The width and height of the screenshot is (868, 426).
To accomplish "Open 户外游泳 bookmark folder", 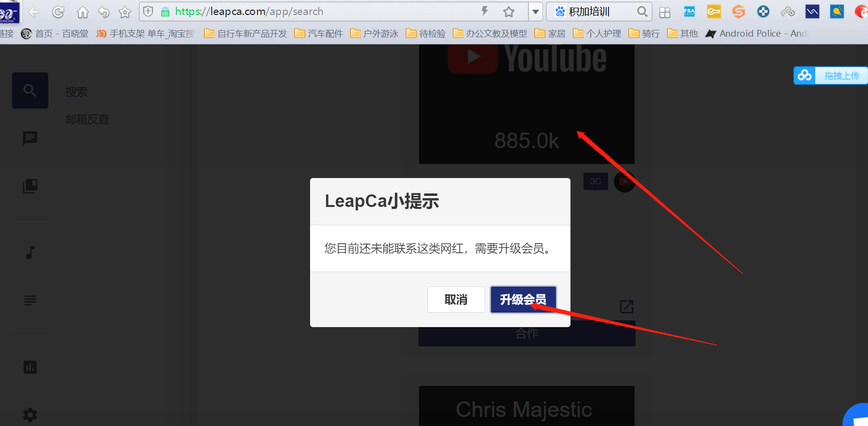I will click(374, 33).
